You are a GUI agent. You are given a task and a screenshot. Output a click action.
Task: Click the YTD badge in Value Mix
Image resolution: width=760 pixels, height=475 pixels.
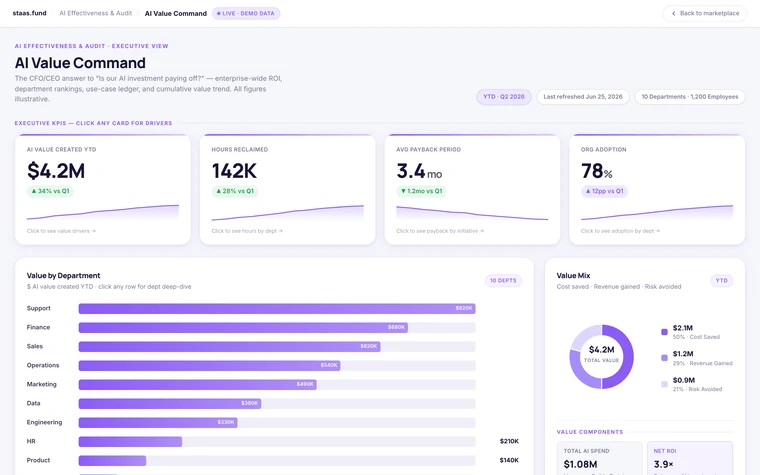point(721,281)
